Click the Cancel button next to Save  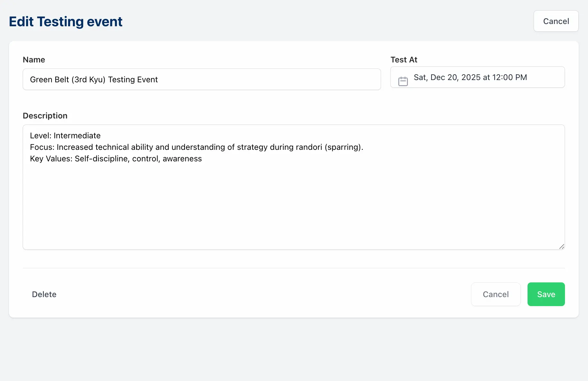pos(496,294)
